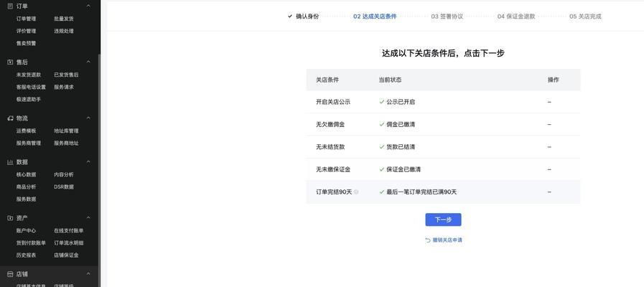Click the 货款已结清 status text

tap(401, 147)
